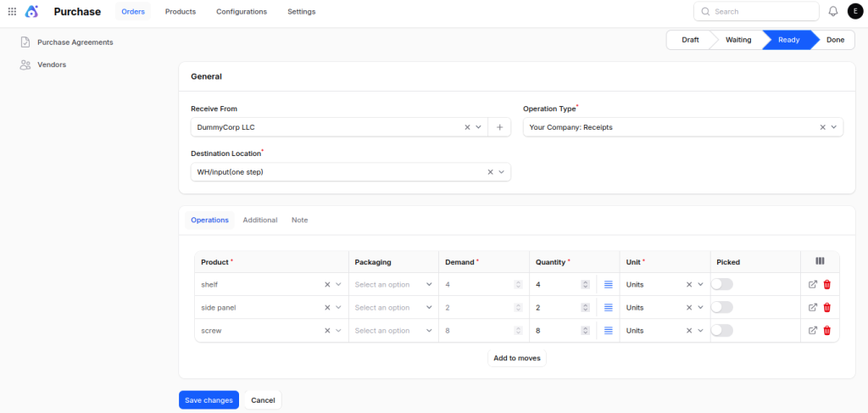Click the Cancel button

coord(263,400)
